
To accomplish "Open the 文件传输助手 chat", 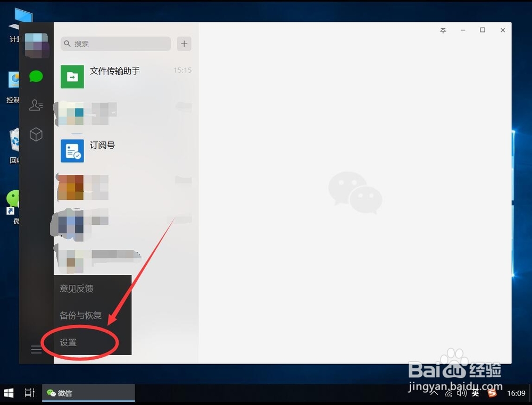I will (126, 77).
